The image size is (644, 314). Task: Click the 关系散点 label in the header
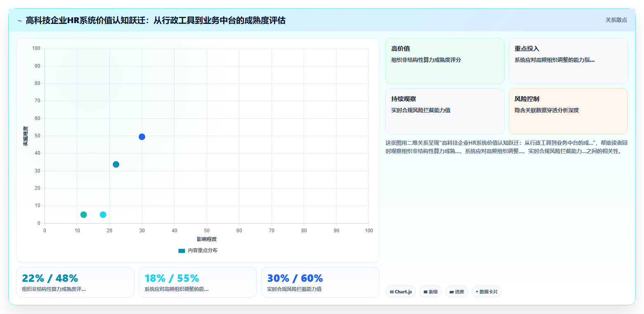pyautogui.click(x=616, y=20)
